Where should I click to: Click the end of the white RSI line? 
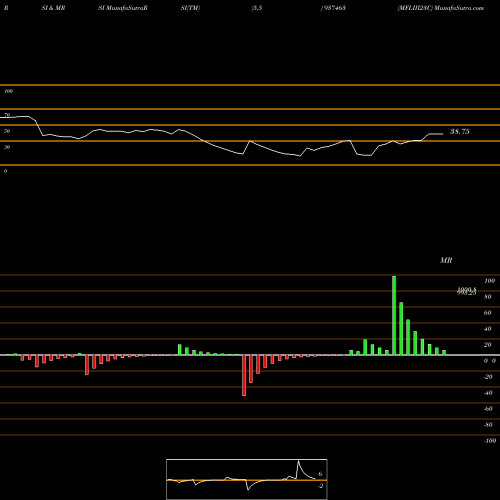[x=443, y=134]
